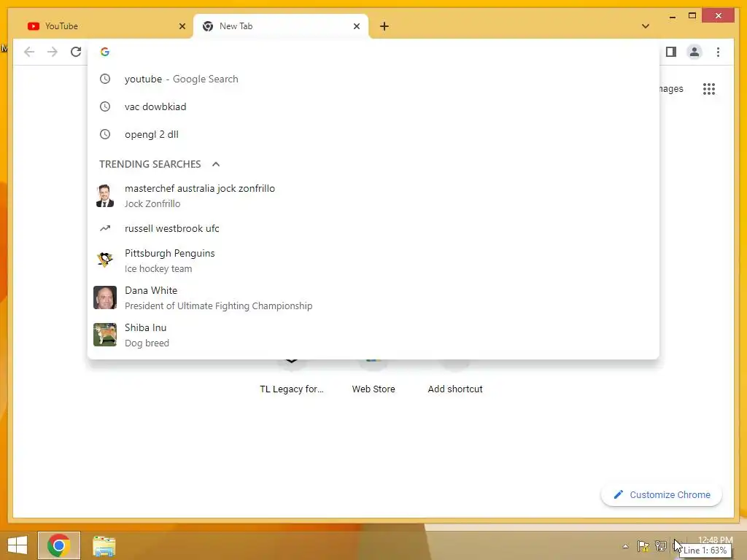Click the clock icon beside opengl 2 dll

pos(105,134)
